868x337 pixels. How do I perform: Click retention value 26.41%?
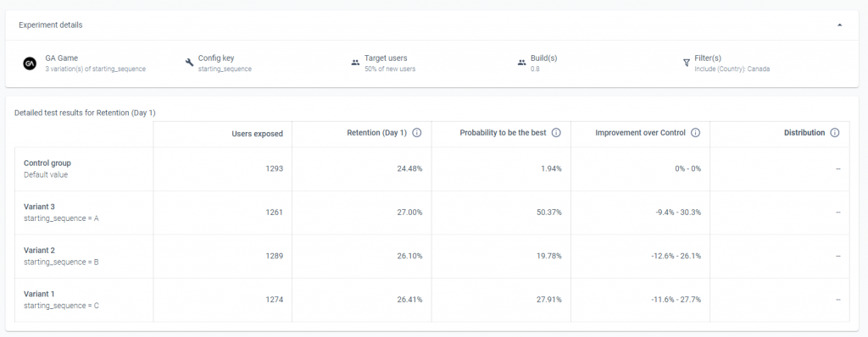[x=409, y=300]
